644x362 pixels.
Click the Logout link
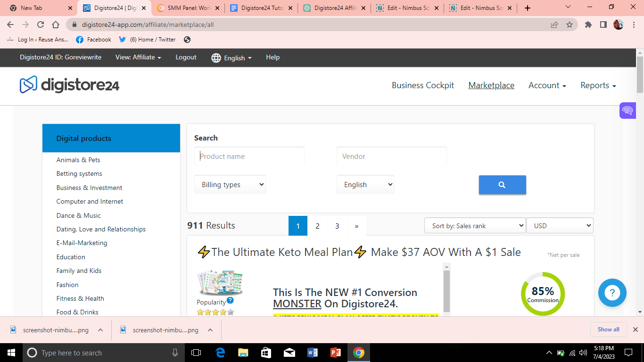tap(186, 57)
